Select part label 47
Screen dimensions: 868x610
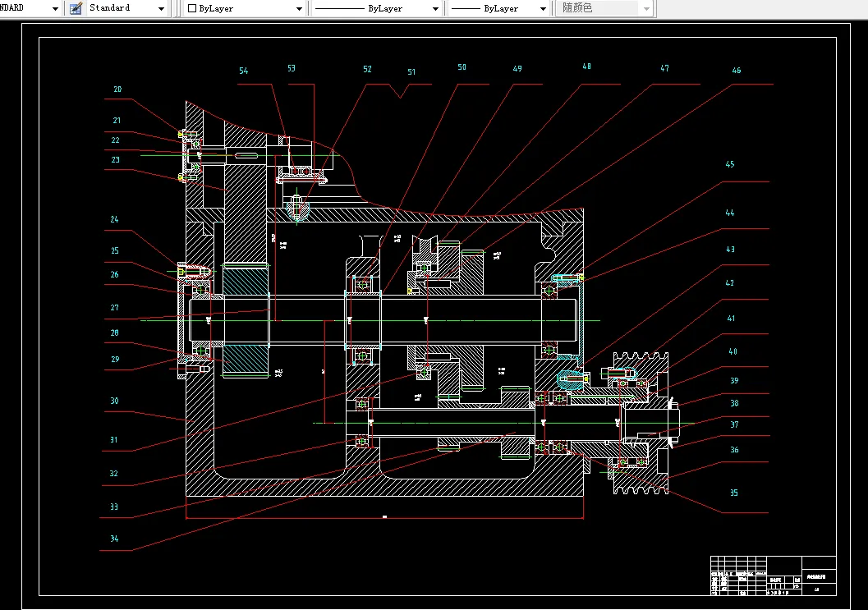tap(664, 68)
